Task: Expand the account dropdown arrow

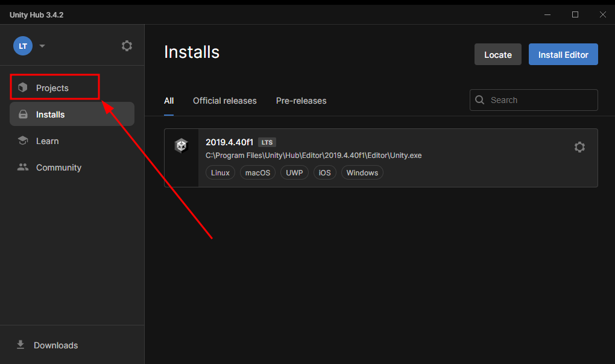Action: coord(42,46)
